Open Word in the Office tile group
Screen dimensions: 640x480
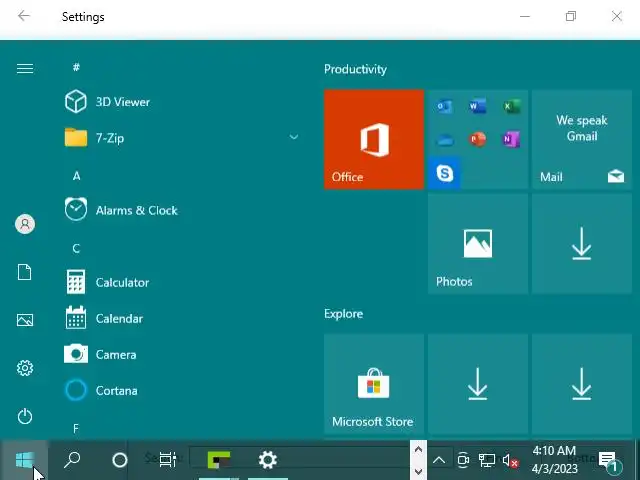coord(478,107)
